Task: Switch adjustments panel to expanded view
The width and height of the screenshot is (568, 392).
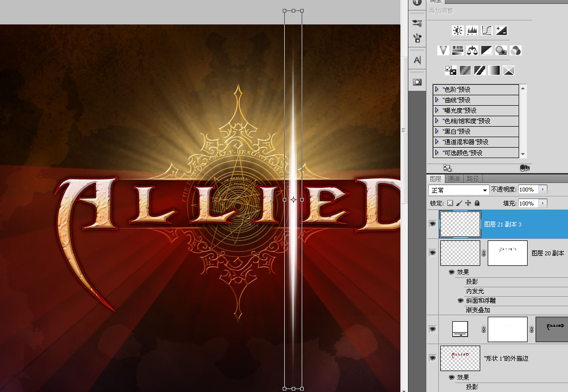Action: [447, 168]
